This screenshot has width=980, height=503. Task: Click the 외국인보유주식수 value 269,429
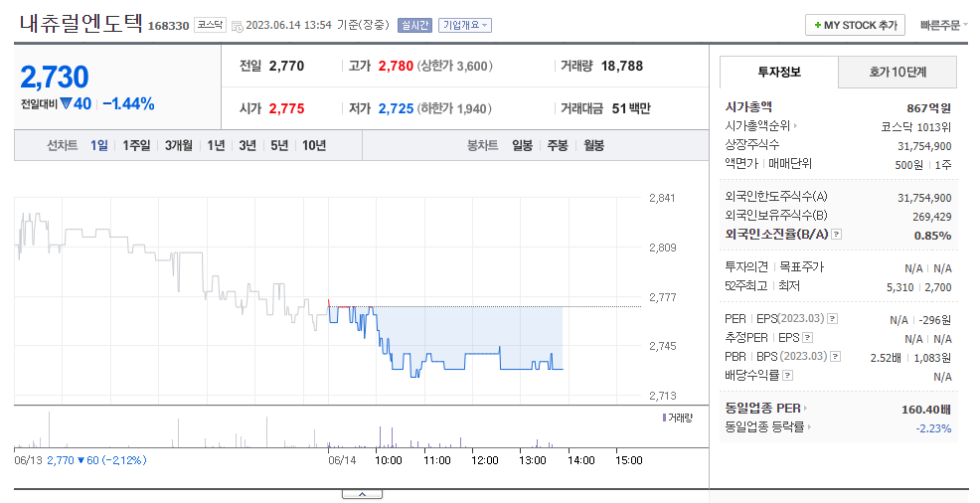coord(932,217)
